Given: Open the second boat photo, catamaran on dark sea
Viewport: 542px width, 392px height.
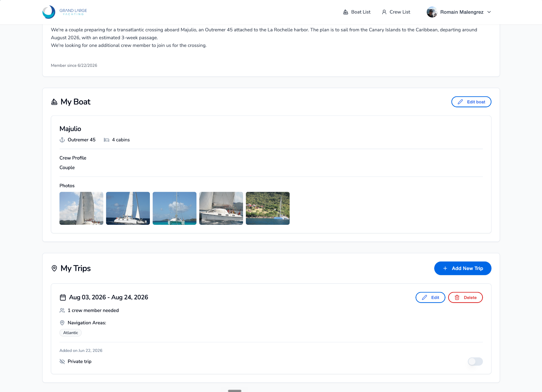Looking at the screenshot, I should coord(128,208).
